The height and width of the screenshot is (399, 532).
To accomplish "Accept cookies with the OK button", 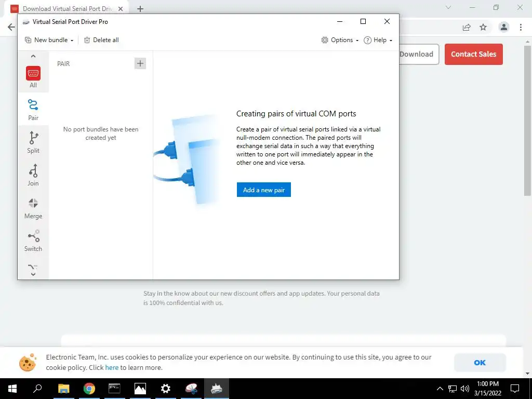I will tap(480, 362).
